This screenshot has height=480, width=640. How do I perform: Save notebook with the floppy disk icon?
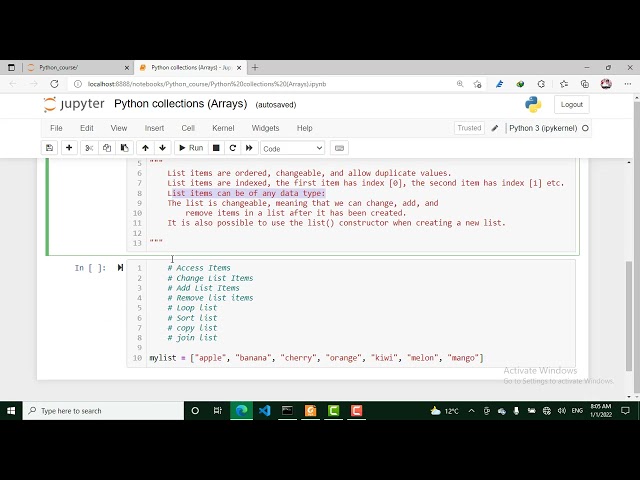coord(49,148)
